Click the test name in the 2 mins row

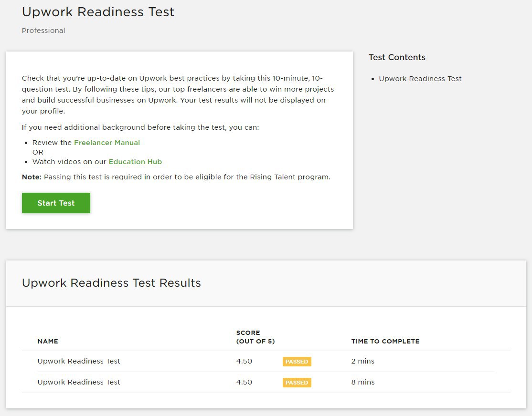[x=79, y=361]
